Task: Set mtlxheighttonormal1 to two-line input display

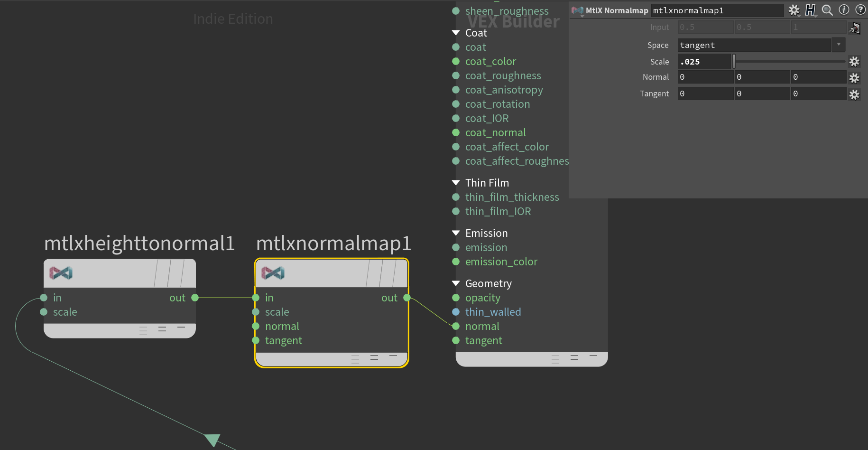Action: [162, 329]
